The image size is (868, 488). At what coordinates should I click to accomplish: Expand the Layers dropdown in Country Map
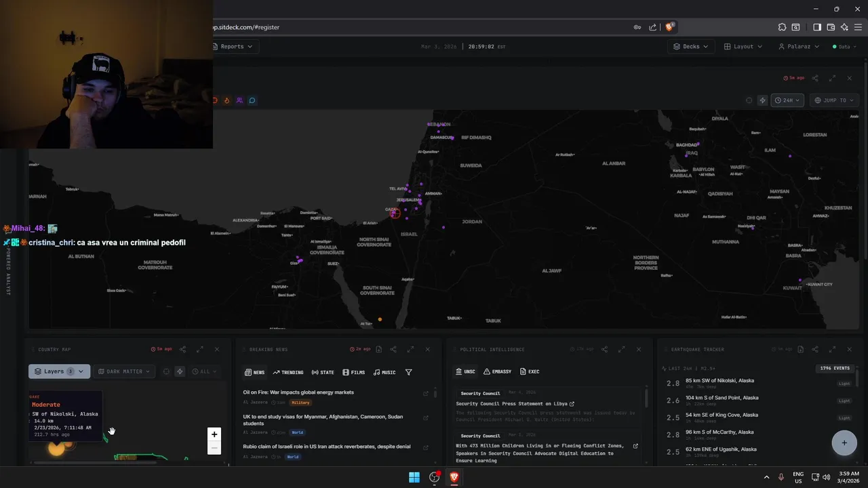point(59,371)
